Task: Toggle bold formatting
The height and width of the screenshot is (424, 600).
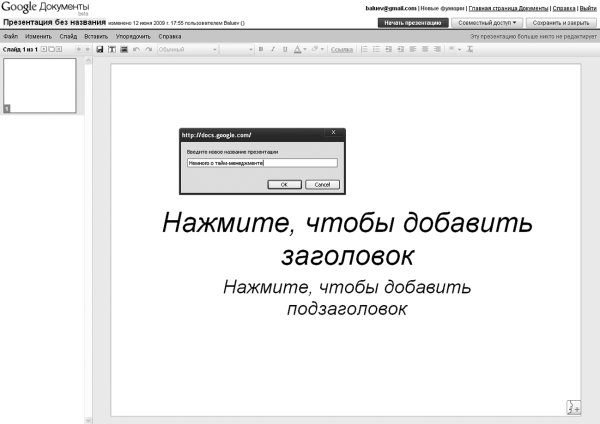Action: [261, 49]
